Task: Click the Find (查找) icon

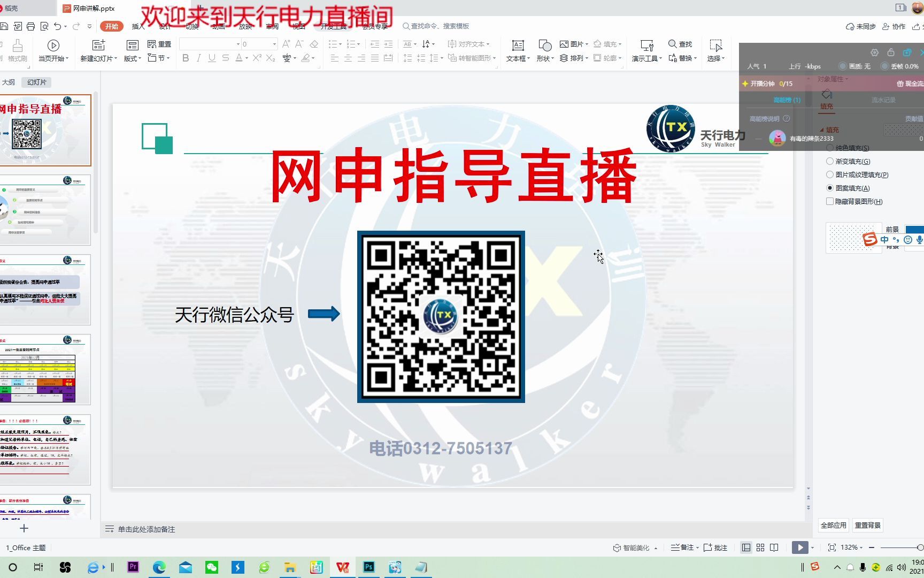Action: pos(680,44)
